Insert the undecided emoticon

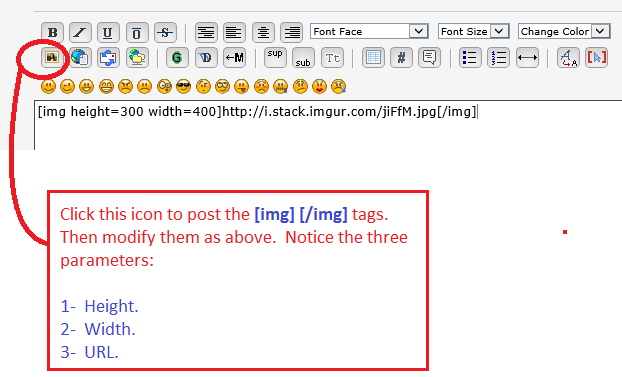(300, 86)
